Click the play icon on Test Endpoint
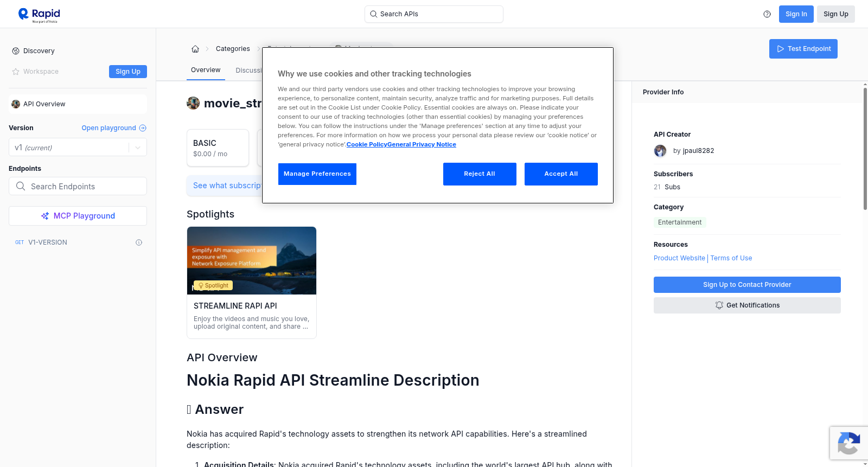Viewport: 868px width, 467px height. click(x=781, y=49)
